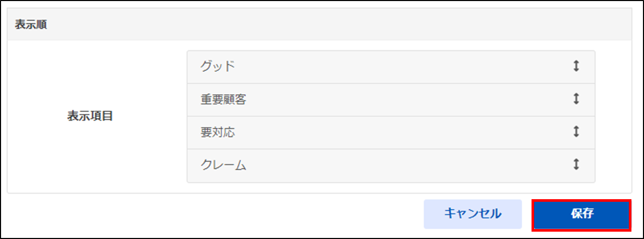Grab the up-down arrow beside 要対応

click(x=576, y=132)
